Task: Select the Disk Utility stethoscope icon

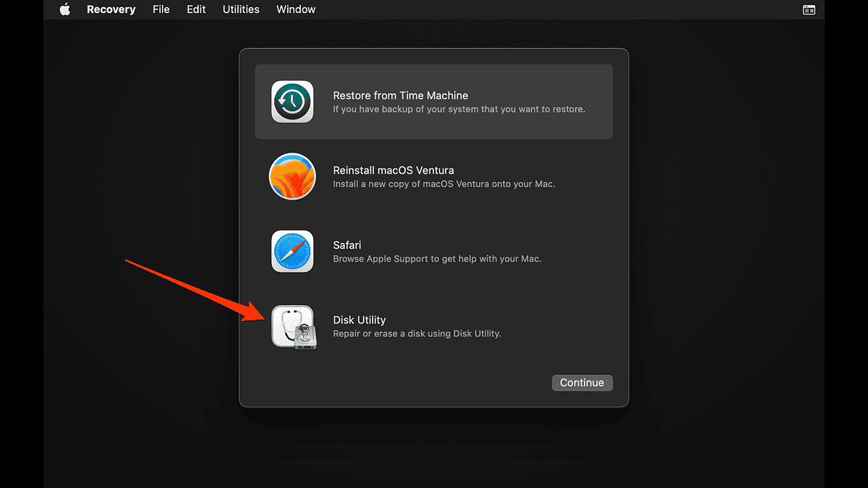Action: tap(292, 327)
